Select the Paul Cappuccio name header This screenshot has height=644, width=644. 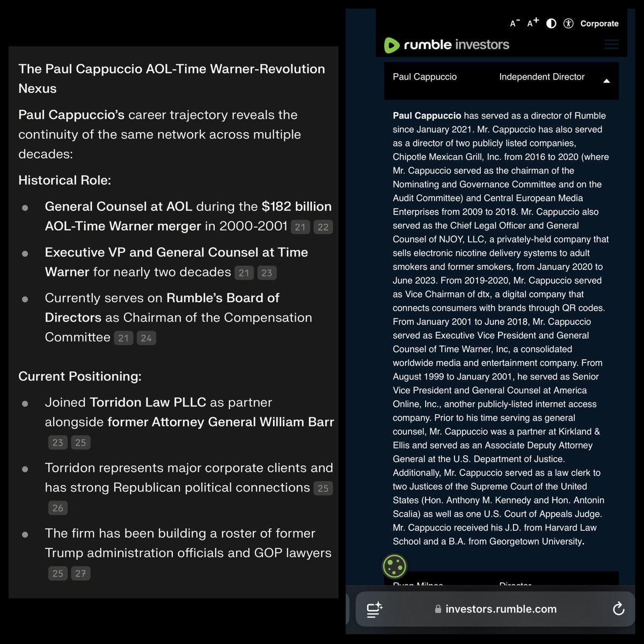click(x=425, y=77)
